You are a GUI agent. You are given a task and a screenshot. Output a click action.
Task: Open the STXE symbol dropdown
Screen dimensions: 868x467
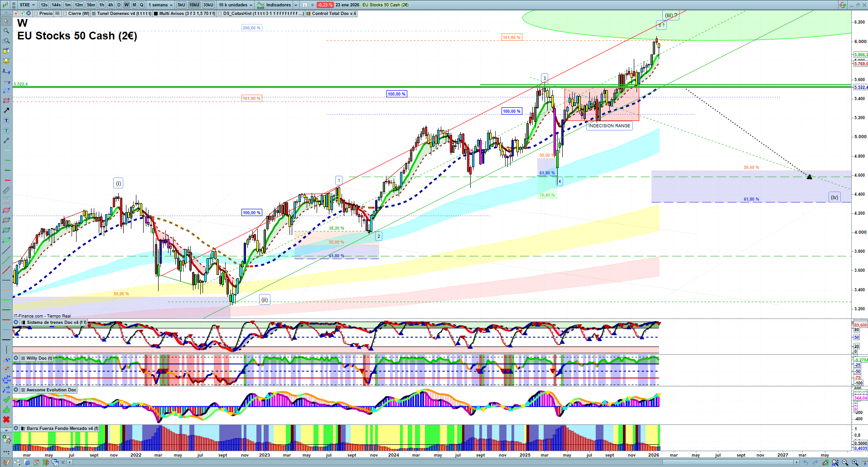27,5
